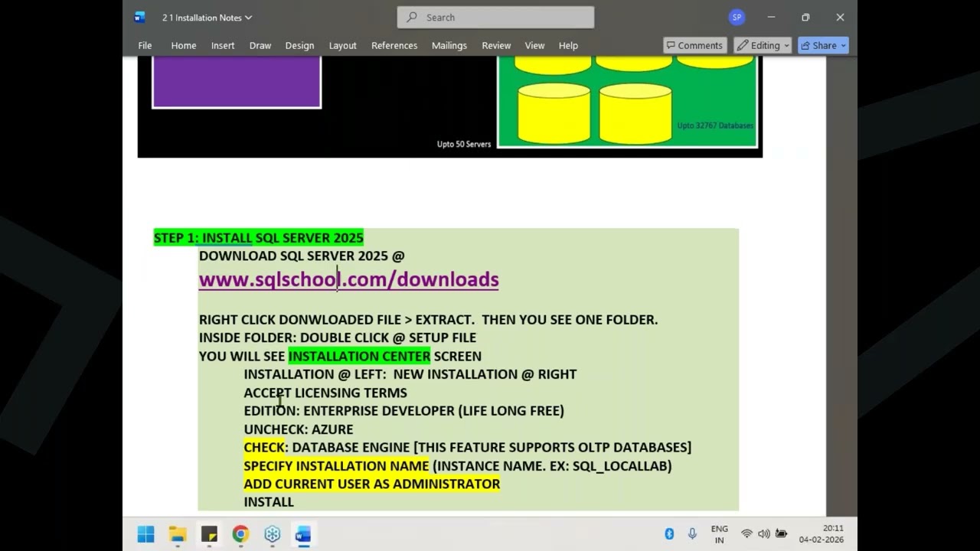Click the UNCHECK: AZURE line
This screenshot has width=980, height=551.
pyautogui.click(x=299, y=429)
